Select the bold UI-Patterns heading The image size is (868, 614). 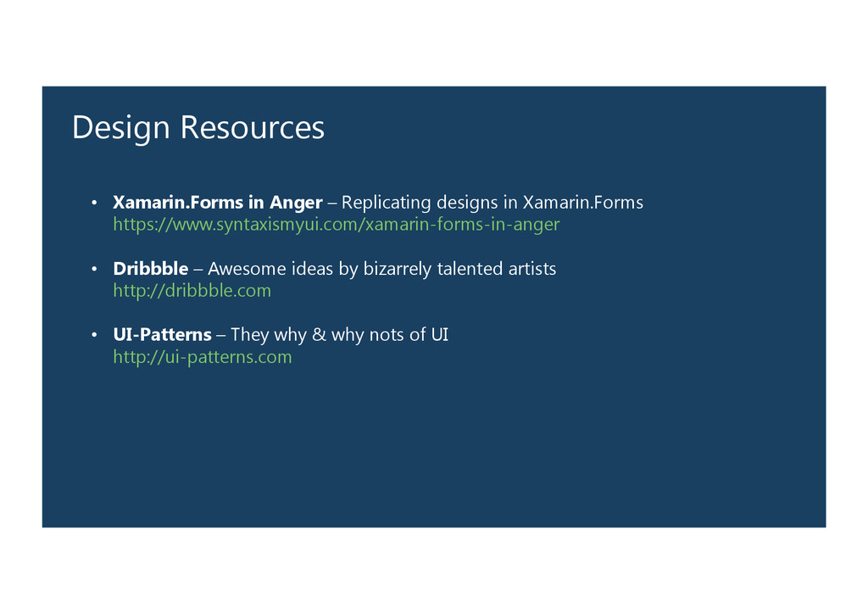(x=162, y=335)
